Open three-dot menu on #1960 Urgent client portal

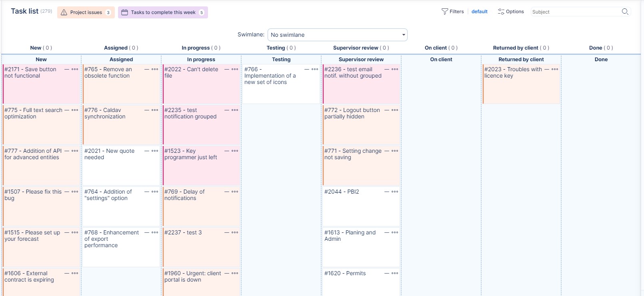pos(235,273)
